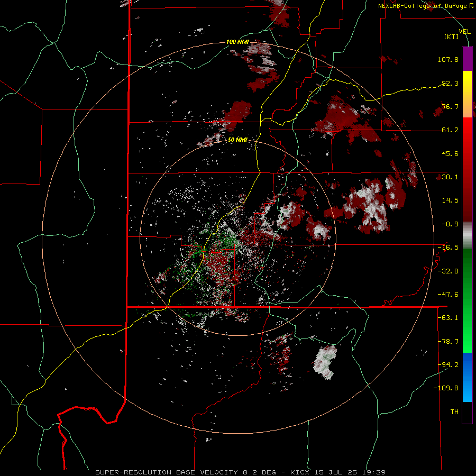Image resolution: width=476 pixels, height=476 pixels.
Task: Click the 100 NMI range ring label
Action: (237, 42)
